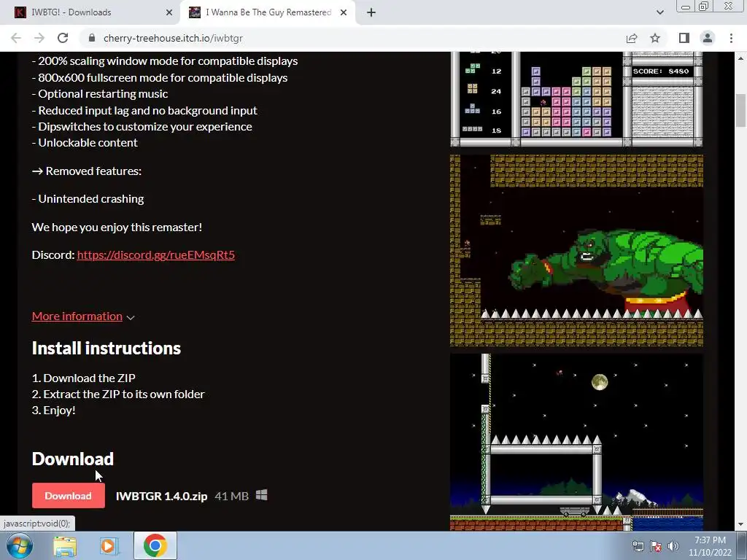Open the tab search dropdown

pos(659,12)
